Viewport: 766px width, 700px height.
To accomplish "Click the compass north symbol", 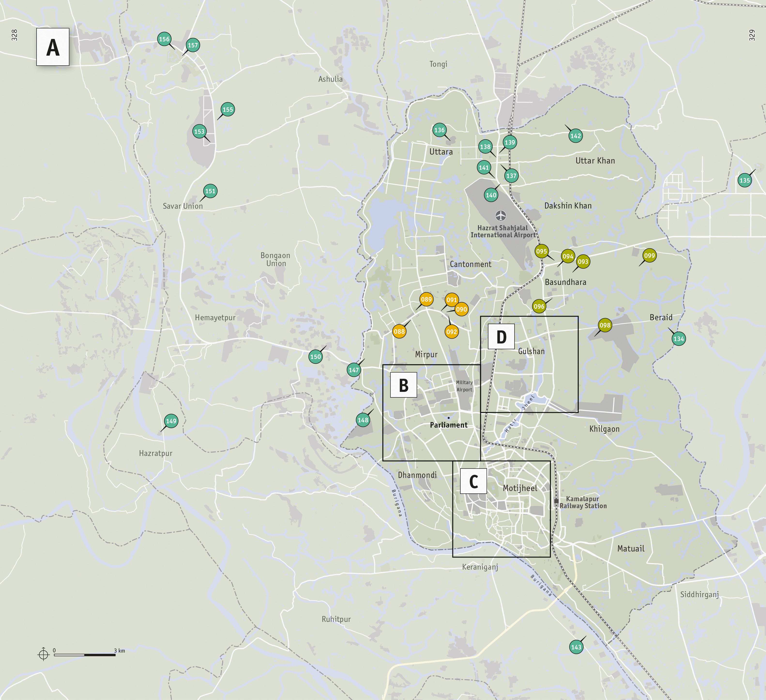I will (43, 654).
